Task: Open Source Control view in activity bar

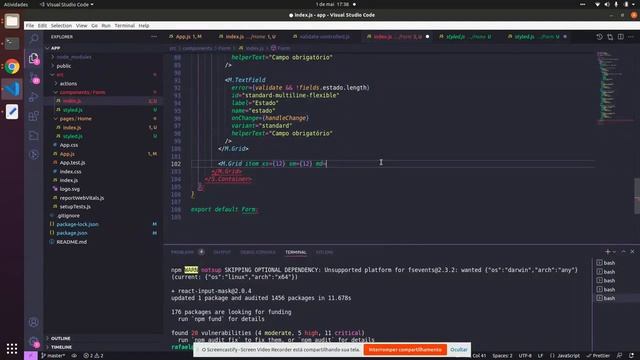Action: [34, 78]
